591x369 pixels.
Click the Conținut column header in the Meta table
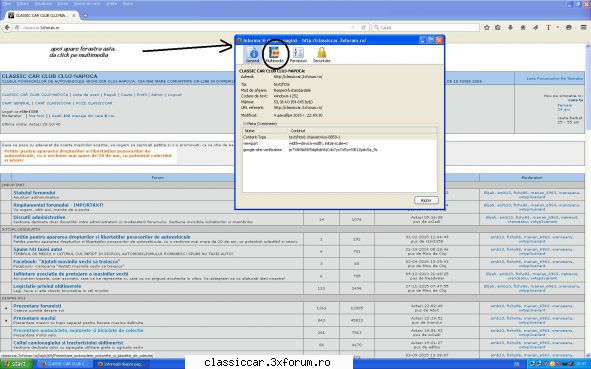(363, 130)
